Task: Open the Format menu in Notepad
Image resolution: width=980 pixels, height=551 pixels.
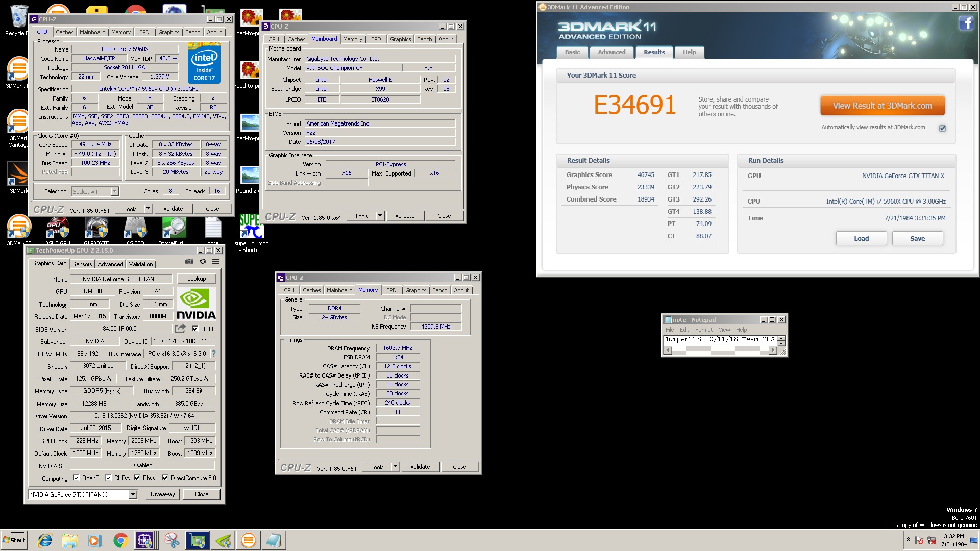Action: [703, 330]
